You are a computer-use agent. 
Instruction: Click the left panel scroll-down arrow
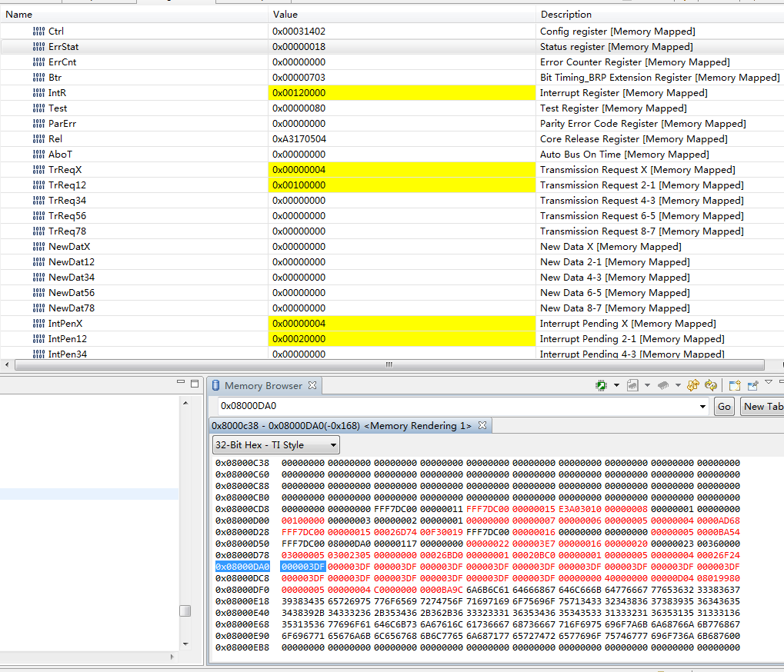coord(185,644)
